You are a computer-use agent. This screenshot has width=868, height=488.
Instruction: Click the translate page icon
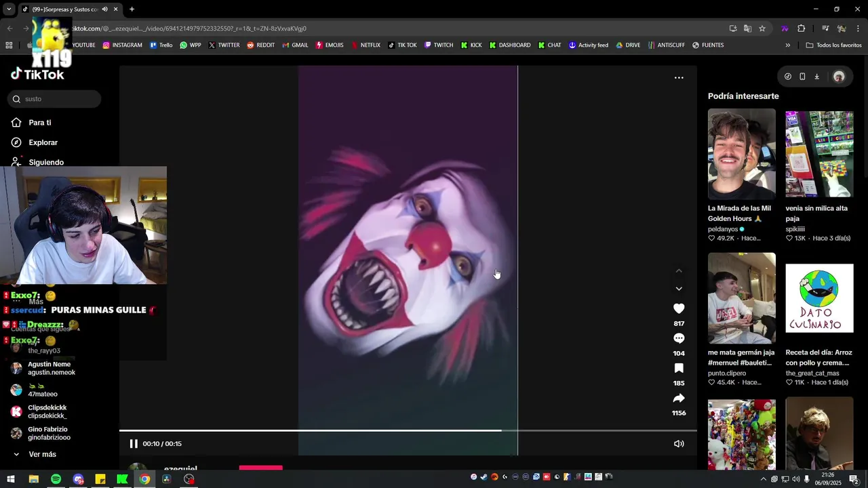coord(747,28)
